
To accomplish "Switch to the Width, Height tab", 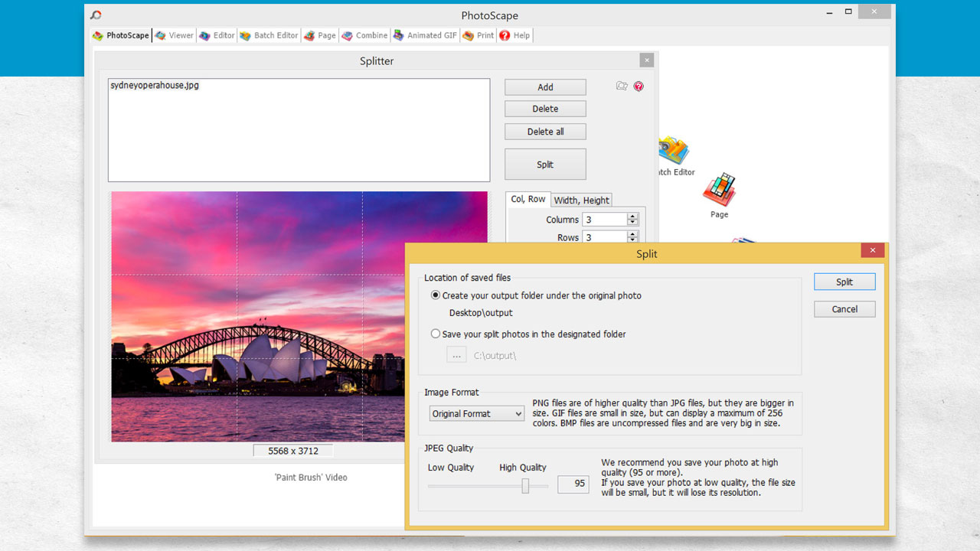I will tap(581, 200).
